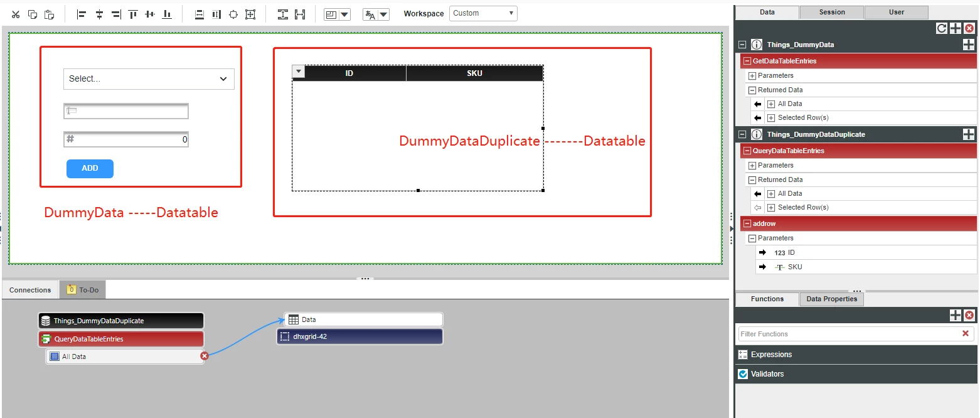Expand Parameters under GetDataTableEntries
This screenshot has height=418, width=980.
(752, 76)
